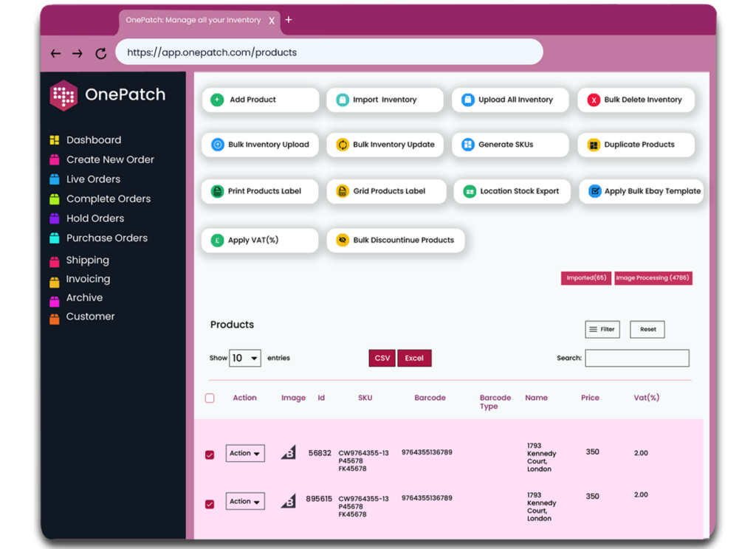The image size is (756, 549).
Task: Uncheck the first product row checkbox
Action: click(210, 455)
